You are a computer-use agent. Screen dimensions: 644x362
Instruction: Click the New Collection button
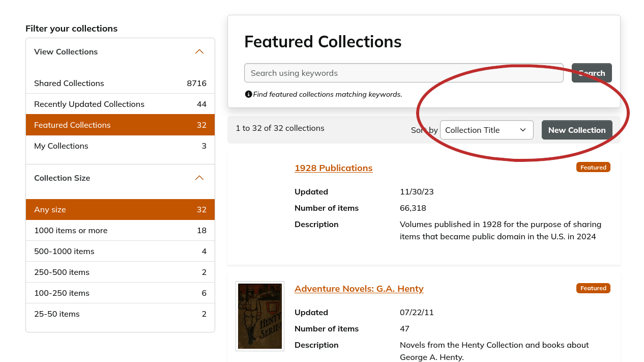pos(576,130)
